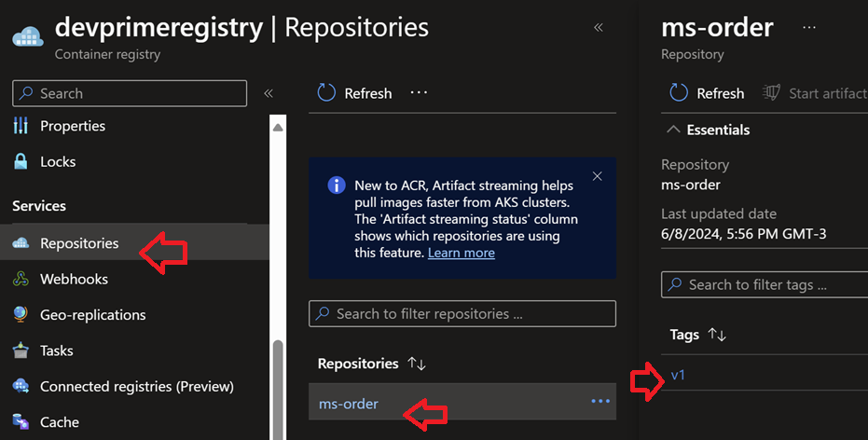Click the Repository value ms-order in Essentials
The height and width of the screenshot is (440, 868).
(690, 185)
